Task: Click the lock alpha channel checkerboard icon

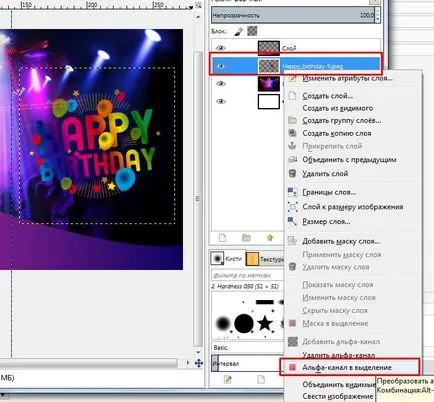Action: click(252, 31)
